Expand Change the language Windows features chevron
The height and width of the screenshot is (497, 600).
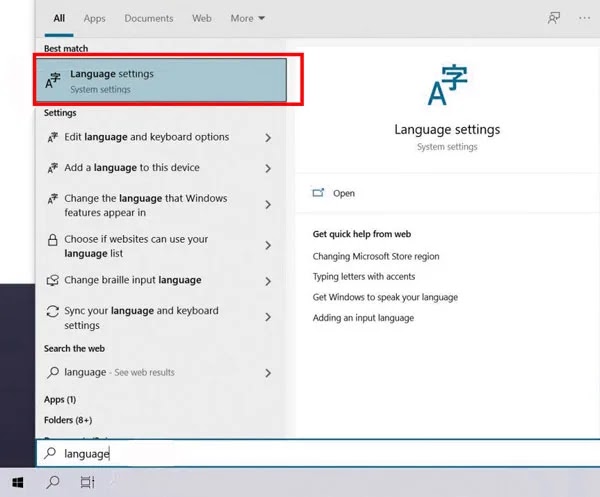coord(268,205)
